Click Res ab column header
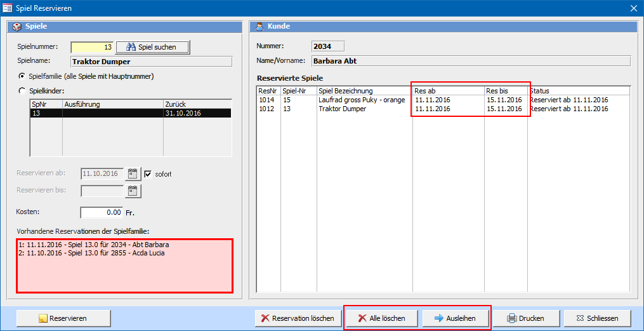This screenshot has height=331, width=644. [x=449, y=90]
